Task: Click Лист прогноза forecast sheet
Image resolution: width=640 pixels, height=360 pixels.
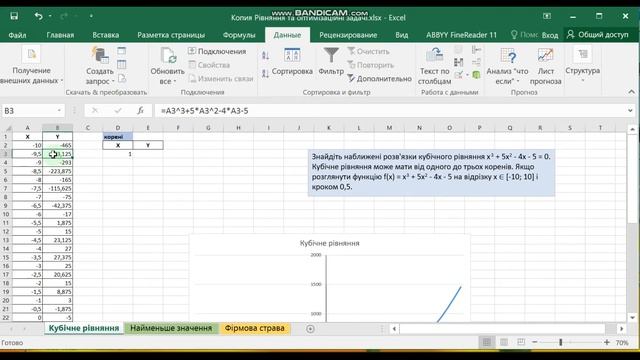Action: pyautogui.click(x=545, y=66)
